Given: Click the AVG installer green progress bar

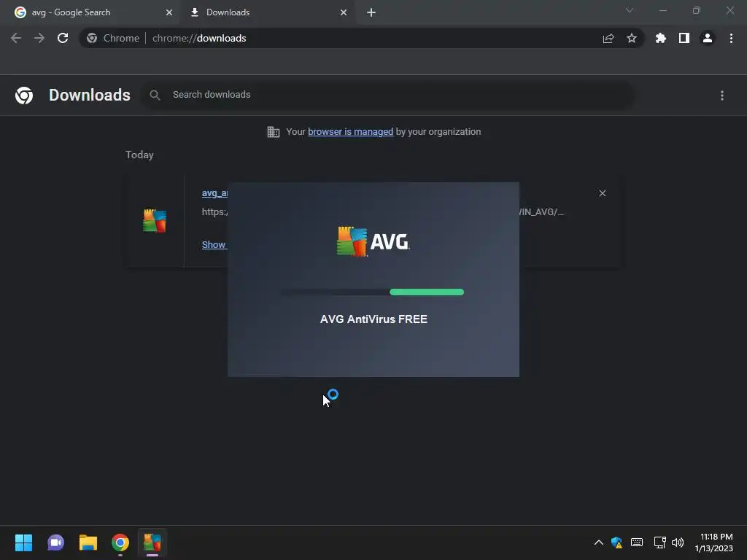Looking at the screenshot, I should [426, 292].
